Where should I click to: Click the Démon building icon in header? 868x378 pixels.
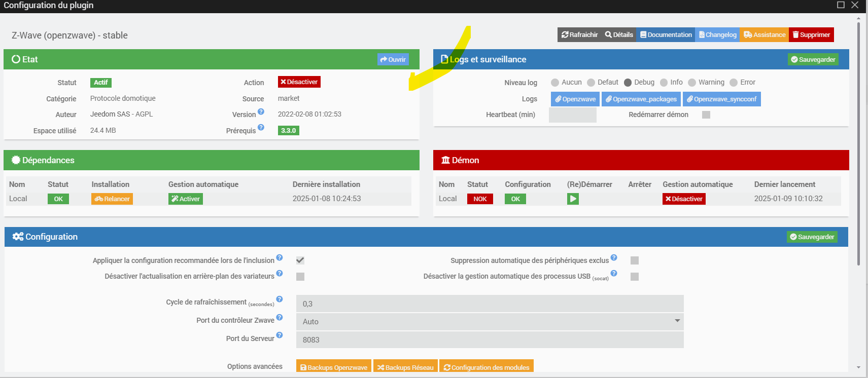(x=445, y=160)
